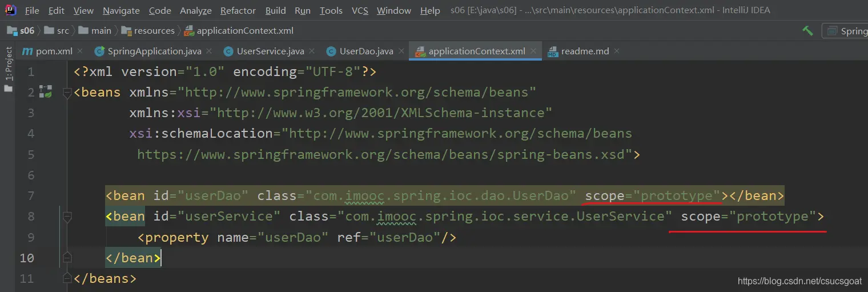Open the Spring run configuration dropdown

click(x=846, y=31)
